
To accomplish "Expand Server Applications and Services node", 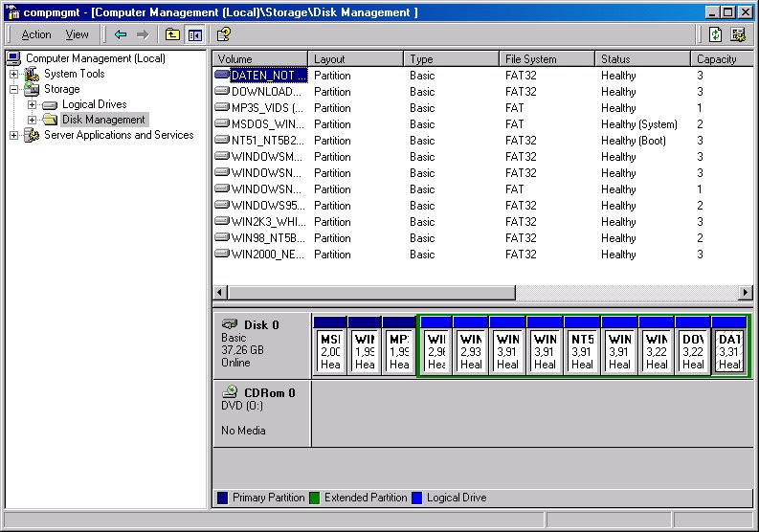I will point(14,135).
